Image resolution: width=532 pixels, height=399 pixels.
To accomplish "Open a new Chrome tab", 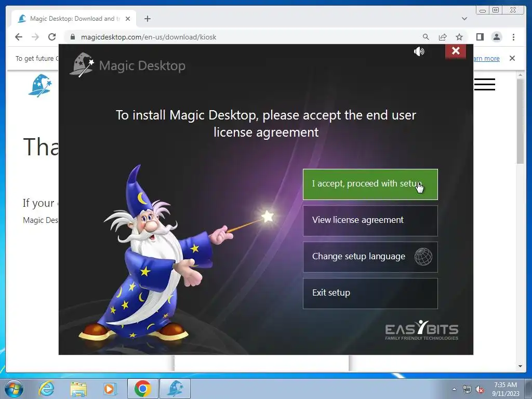I will 147,19.
